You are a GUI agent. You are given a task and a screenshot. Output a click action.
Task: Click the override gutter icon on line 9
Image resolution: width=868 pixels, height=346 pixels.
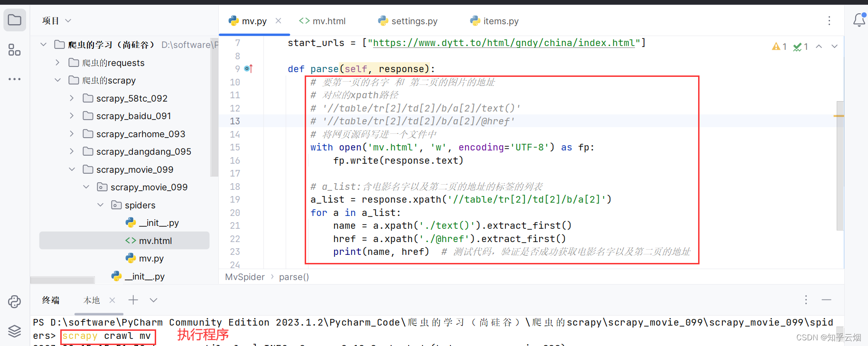point(248,69)
